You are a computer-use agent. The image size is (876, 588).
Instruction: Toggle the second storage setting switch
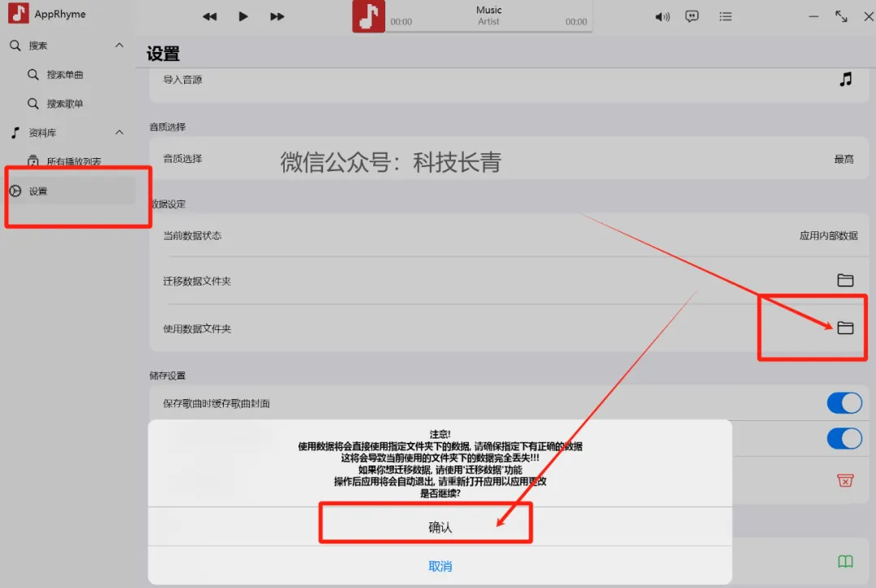(844, 439)
